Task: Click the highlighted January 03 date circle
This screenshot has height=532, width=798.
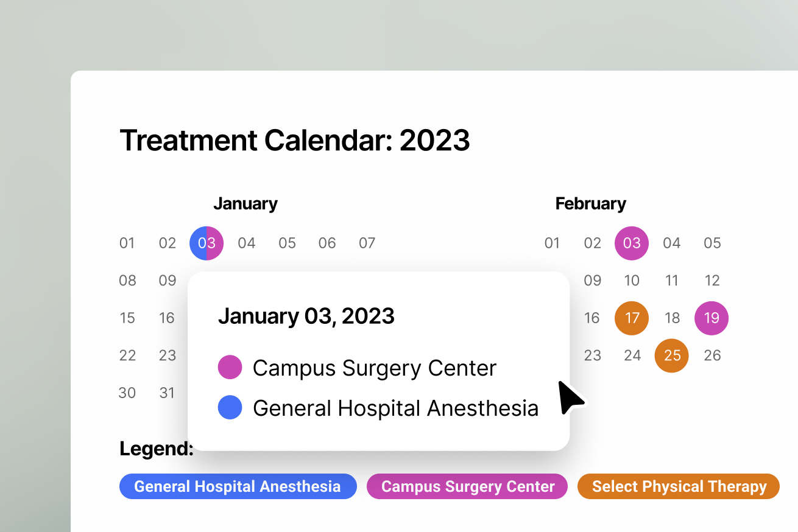Action: 207,243
